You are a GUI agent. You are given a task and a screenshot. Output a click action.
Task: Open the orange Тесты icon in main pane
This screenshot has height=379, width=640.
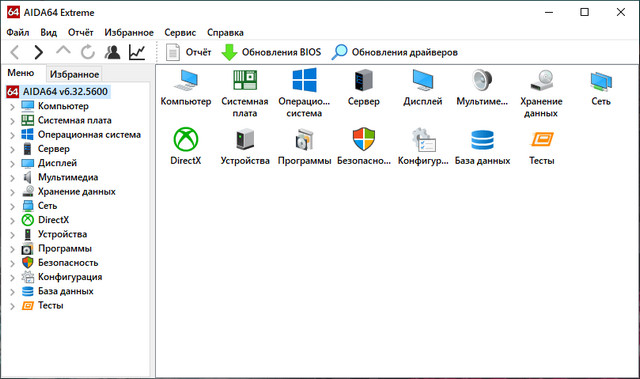click(x=542, y=139)
